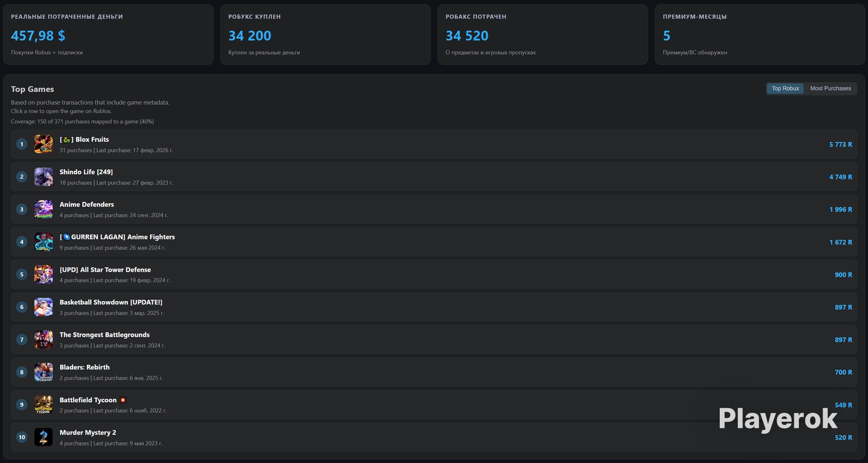Click the 1 996 R amount
Image resolution: width=868 pixels, height=463 pixels.
841,209
